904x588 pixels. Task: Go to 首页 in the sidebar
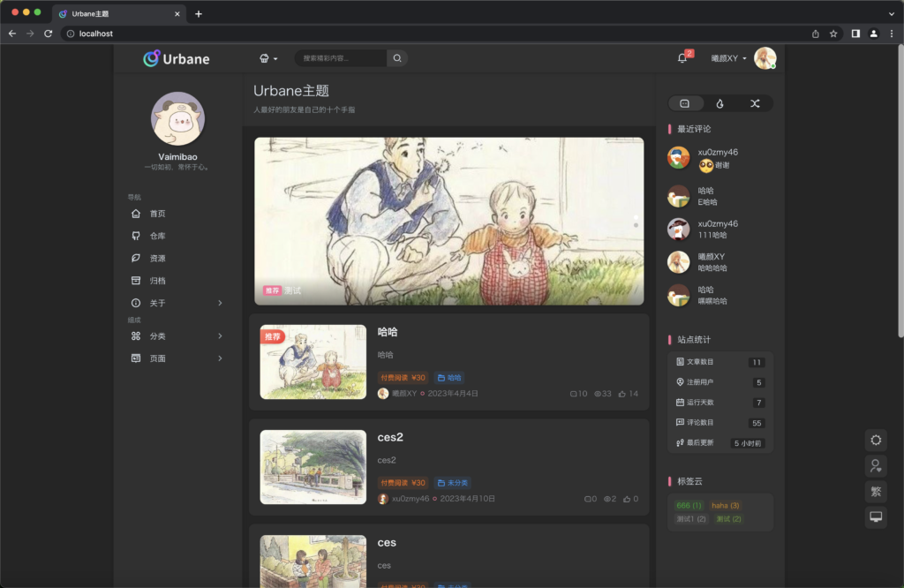pos(157,214)
